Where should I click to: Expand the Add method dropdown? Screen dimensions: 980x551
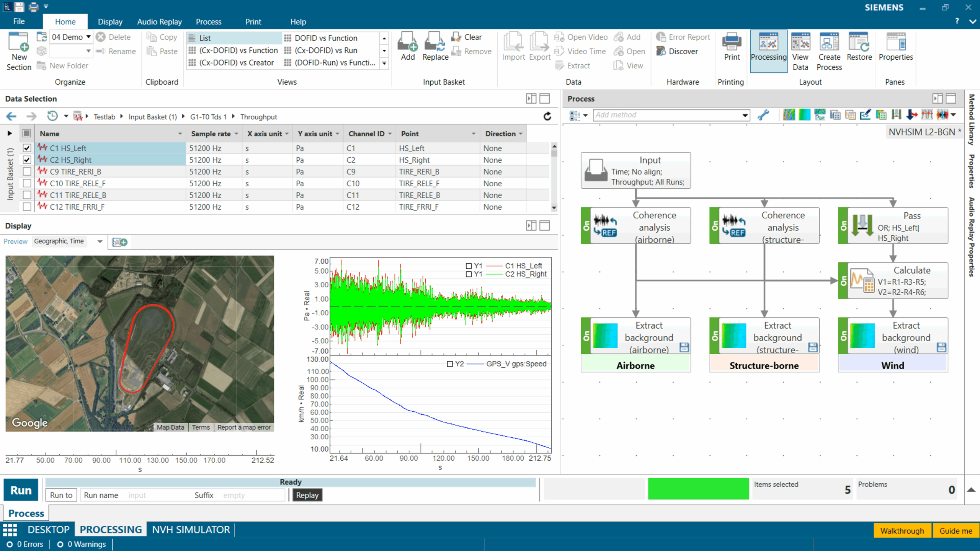tap(745, 115)
